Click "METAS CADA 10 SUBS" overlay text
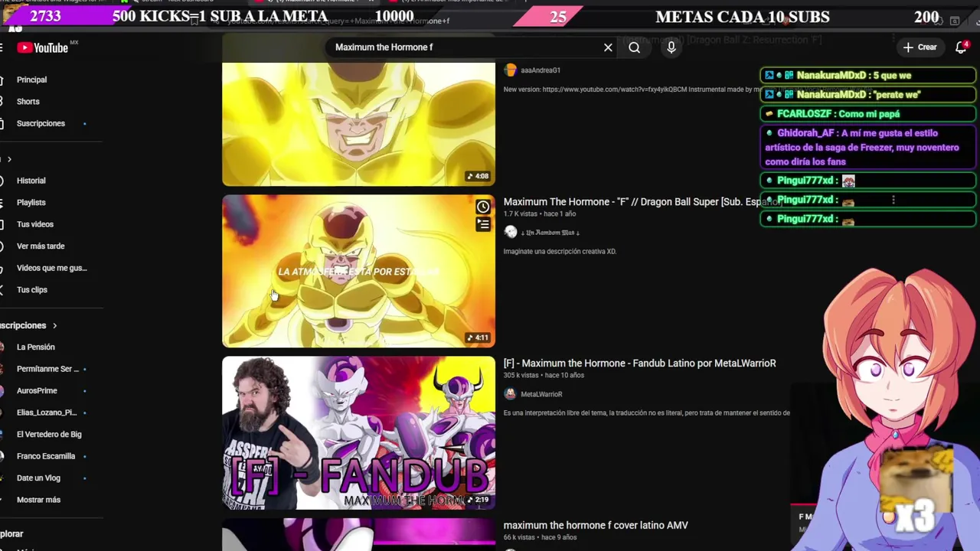The image size is (980, 551). (x=743, y=17)
